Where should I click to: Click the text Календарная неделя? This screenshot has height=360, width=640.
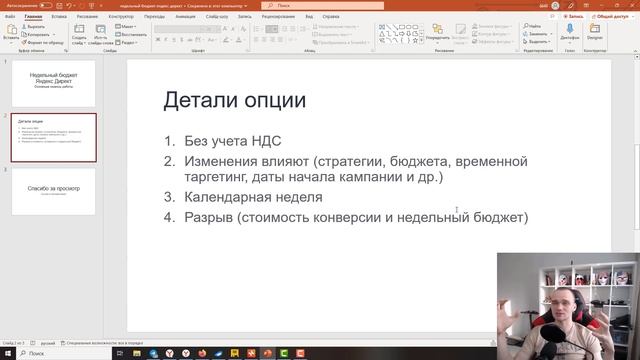[x=253, y=197]
